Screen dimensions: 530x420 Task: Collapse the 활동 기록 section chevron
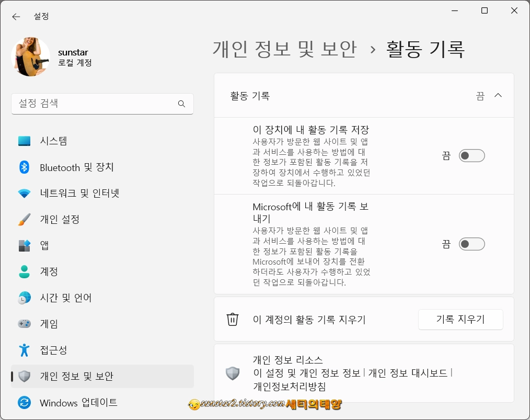(x=498, y=95)
